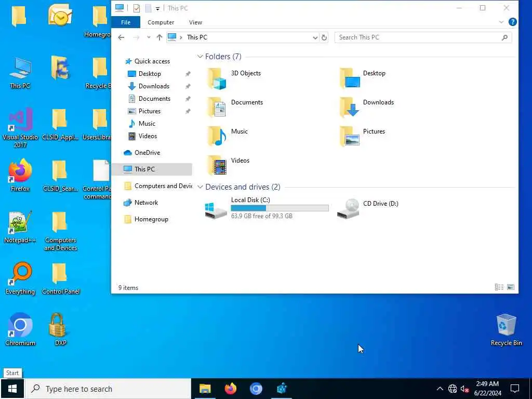532x399 pixels.
Task: Select Everything desktop shortcut
Action: [x=20, y=278]
